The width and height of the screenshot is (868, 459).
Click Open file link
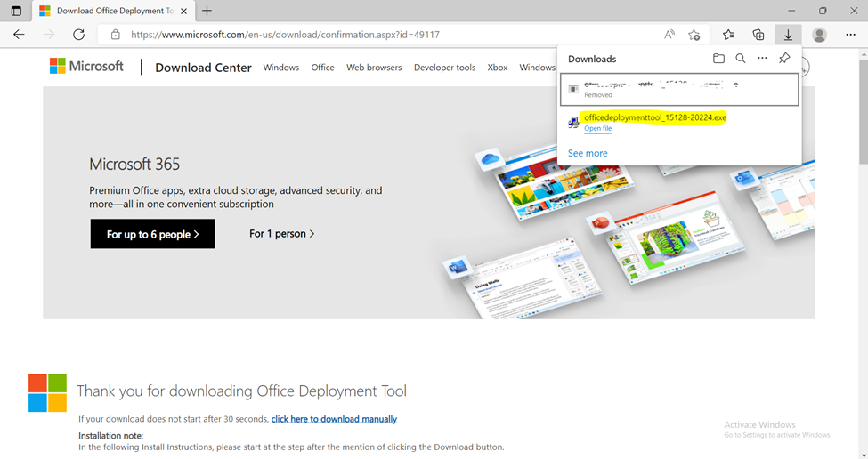(598, 128)
